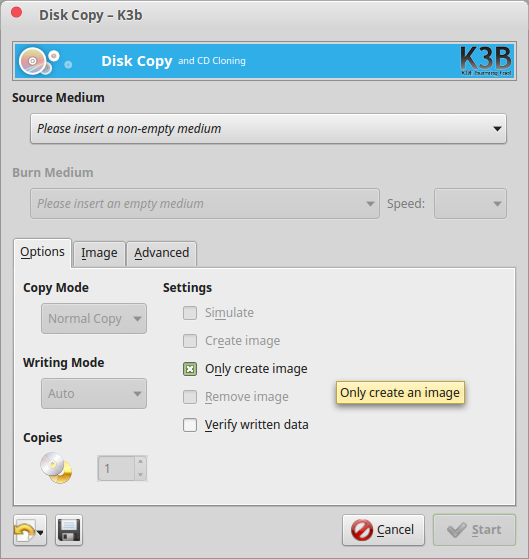Open the Source Medium dropdown
The image size is (529, 559).
(268, 129)
